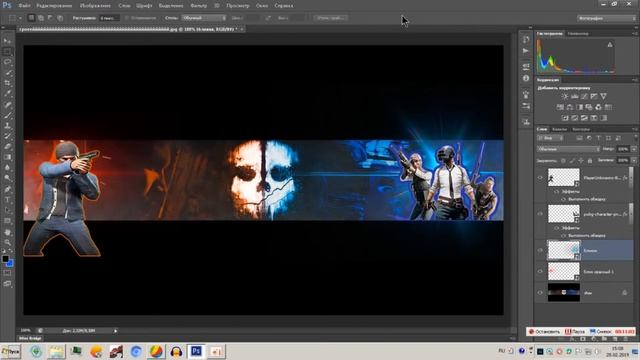
Task: Select the Move tool
Action: [7, 41]
